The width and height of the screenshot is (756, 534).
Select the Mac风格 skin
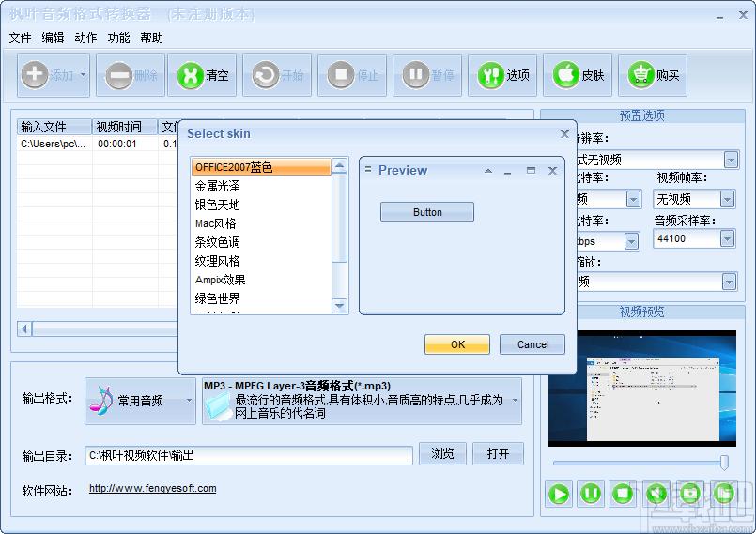click(x=261, y=223)
